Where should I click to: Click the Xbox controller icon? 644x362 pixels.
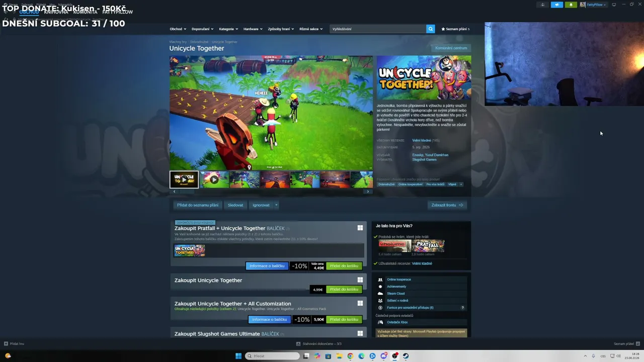pyautogui.click(x=380, y=322)
